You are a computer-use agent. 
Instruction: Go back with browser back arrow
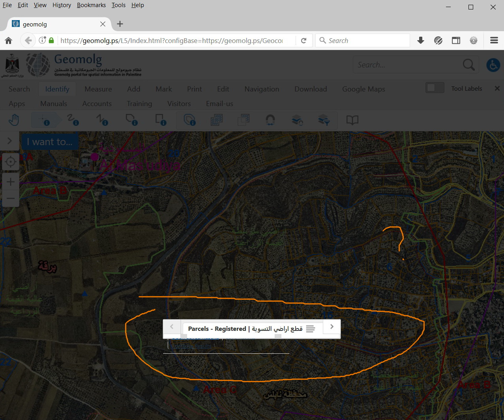[28, 40]
